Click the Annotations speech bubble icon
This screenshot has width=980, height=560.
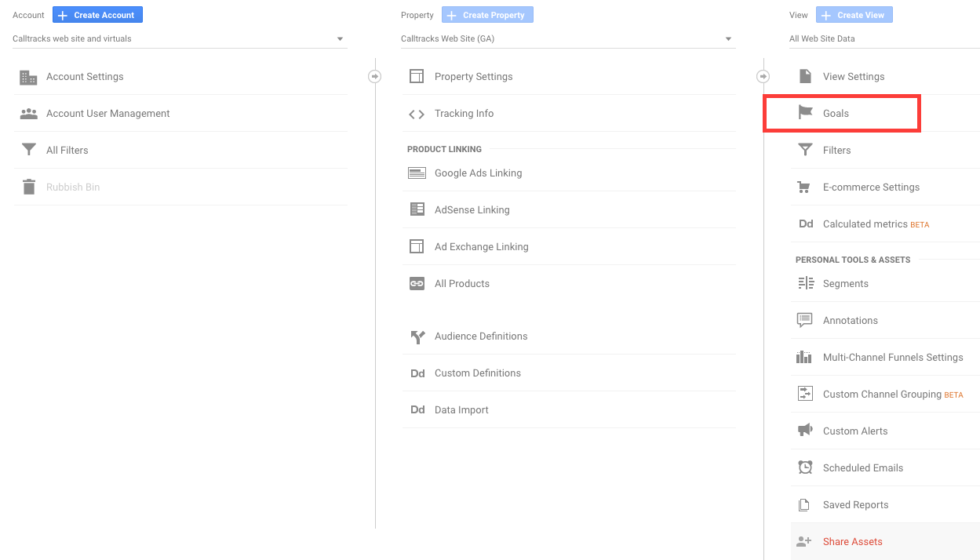coord(805,321)
